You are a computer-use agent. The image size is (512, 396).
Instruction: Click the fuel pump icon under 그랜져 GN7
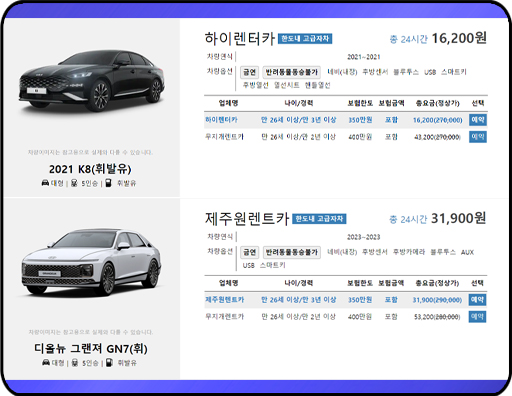[109, 363]
